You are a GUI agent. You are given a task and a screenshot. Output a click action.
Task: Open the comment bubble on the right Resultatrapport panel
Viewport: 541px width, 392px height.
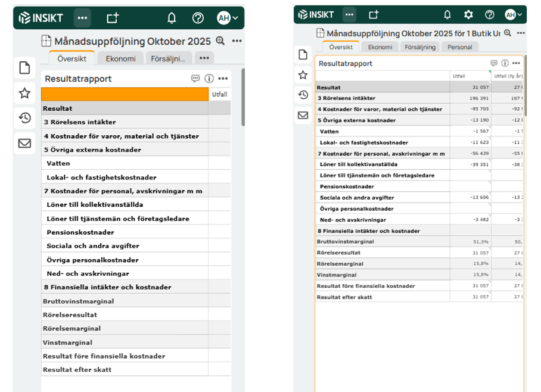pos(494,63)
